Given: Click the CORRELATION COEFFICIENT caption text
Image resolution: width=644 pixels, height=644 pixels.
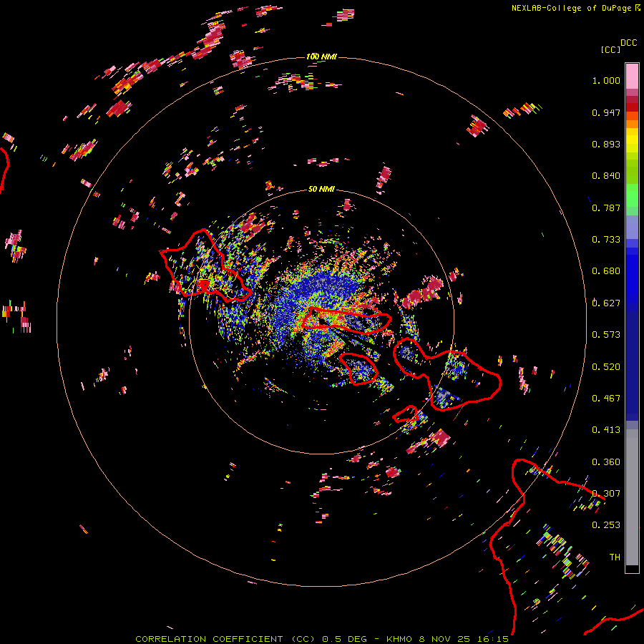Looking at the screenshot, I should click(209, 639).
